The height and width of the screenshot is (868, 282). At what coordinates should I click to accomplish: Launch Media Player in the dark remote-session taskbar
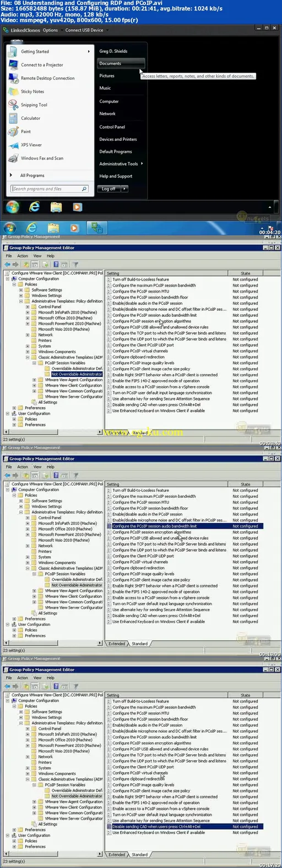[77, 207]
